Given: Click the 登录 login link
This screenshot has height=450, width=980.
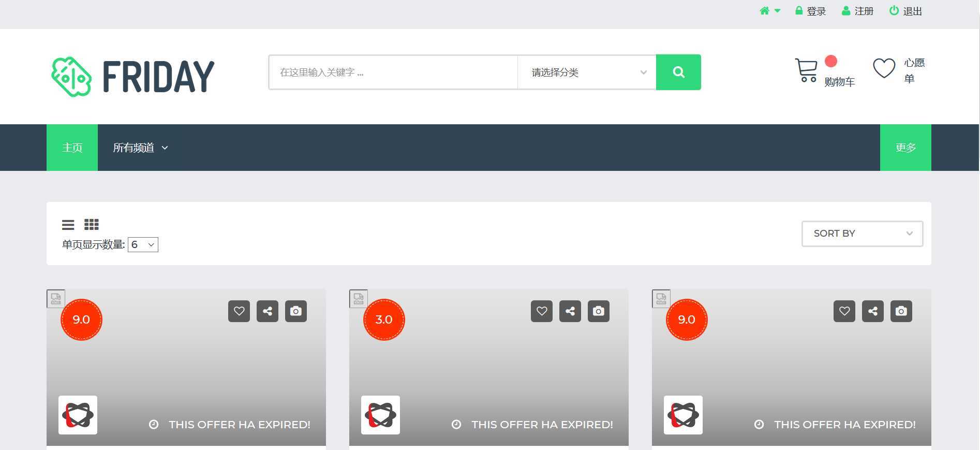Looking at the screenshot, I should 810,11.
